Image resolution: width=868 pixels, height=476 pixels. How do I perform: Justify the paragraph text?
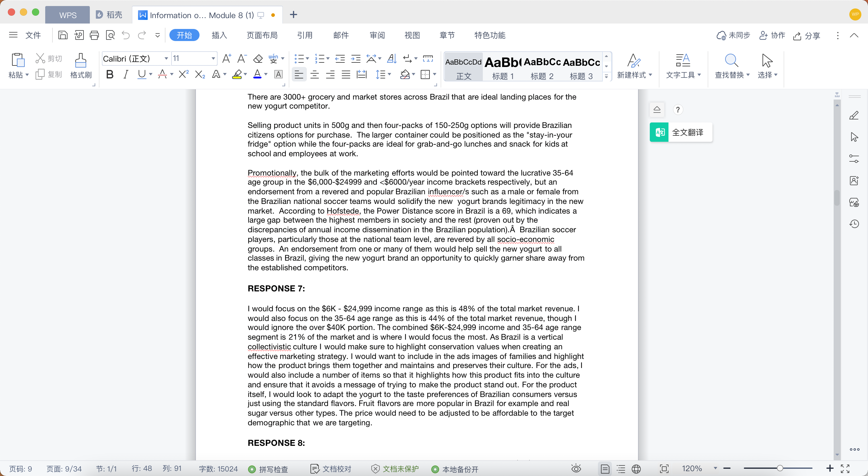click(x=346, y=74)
